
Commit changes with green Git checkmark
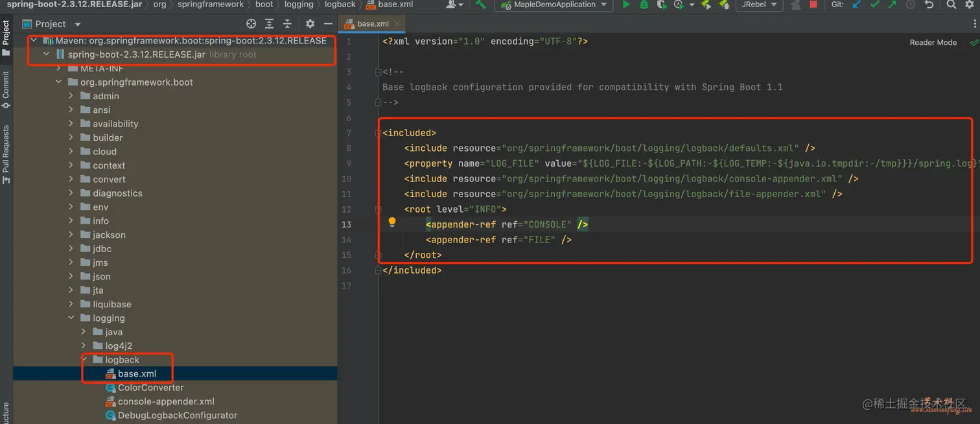(x=874, y=5)
